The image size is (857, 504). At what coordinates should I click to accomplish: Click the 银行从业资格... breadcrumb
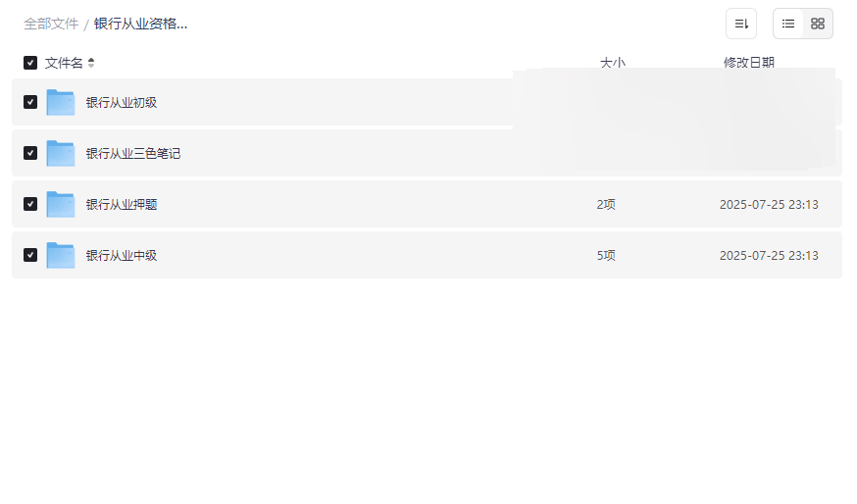pyautogui.click(x=140, y=24)
